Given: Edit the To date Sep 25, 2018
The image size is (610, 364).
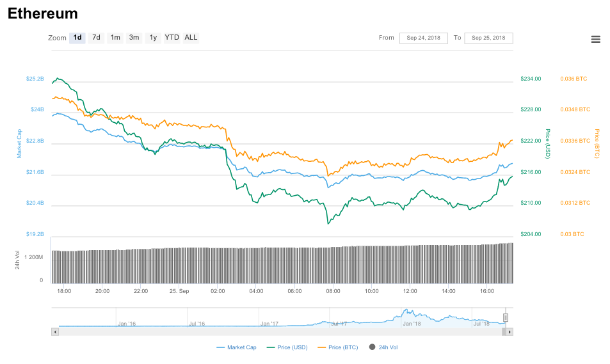Looking at the screenshot, I should tap(488, 38).
